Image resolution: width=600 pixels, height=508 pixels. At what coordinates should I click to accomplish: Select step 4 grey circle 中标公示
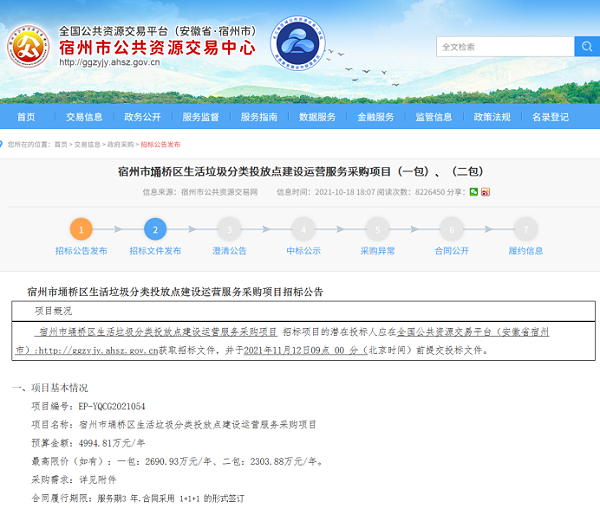[303, 230]
